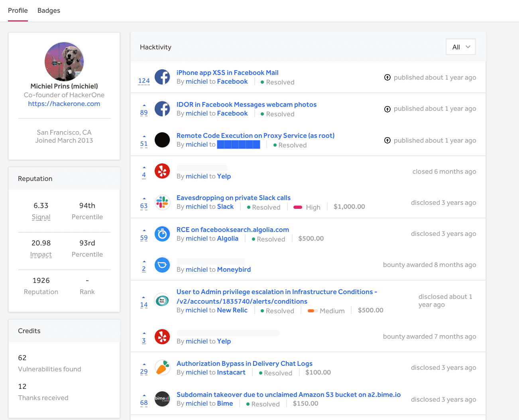
Task: Click the Facebook logo beside iPhone app XSS report
Action: [162, 77]
